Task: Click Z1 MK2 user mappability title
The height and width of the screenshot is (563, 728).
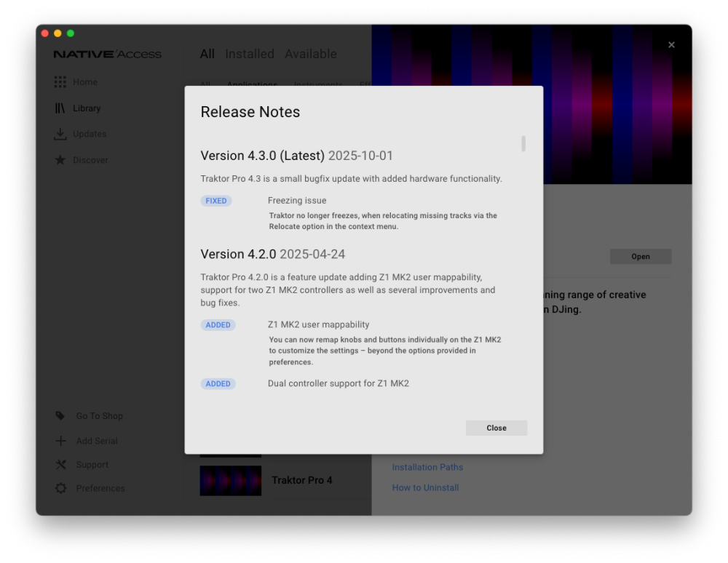Action: tap(318, 324)
